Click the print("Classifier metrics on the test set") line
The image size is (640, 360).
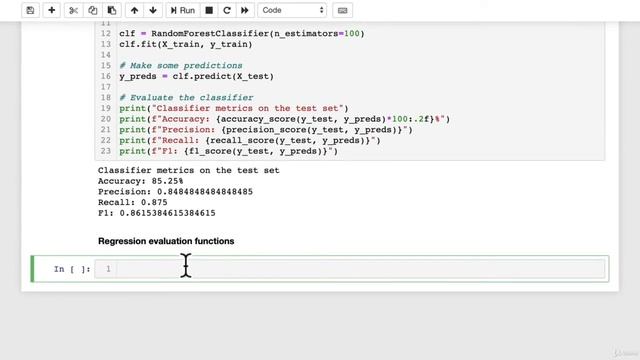234,108
